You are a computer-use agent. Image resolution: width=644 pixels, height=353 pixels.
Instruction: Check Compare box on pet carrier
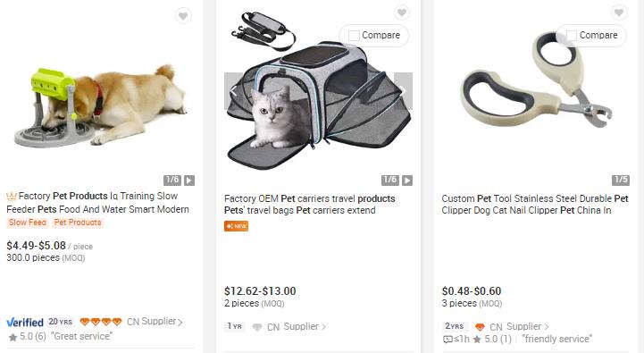click(354, 36)
